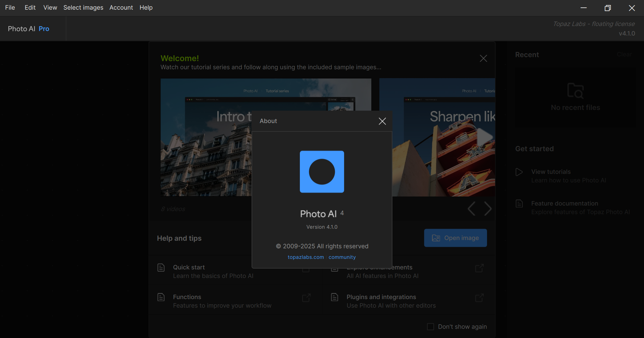The image size is (644, 338).
Task: Click the View tutorials play icon
Action: coord(519,172)
